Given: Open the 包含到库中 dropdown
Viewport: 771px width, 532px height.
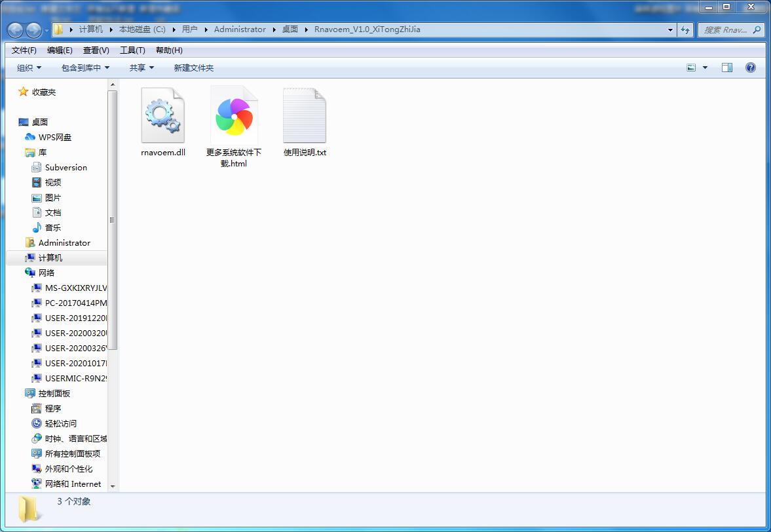Looking at the screenshot, I should coord(85,68).
